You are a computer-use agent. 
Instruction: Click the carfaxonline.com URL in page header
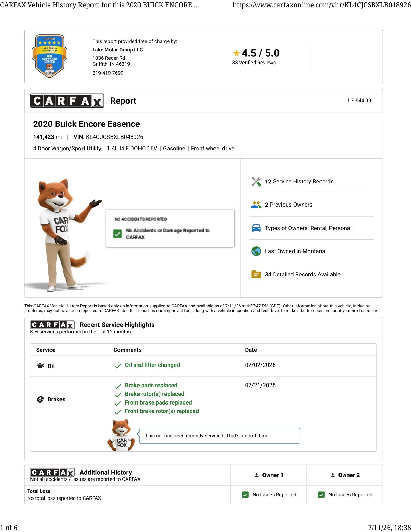322,5
